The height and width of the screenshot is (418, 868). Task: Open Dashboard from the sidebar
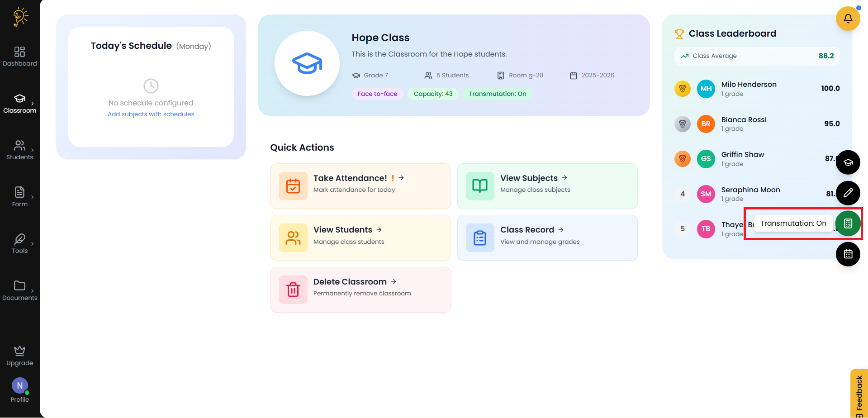[x=19, y=56]
